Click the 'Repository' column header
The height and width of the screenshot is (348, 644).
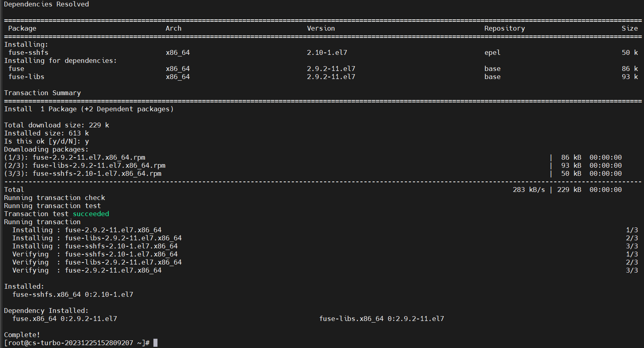(505, 28)
